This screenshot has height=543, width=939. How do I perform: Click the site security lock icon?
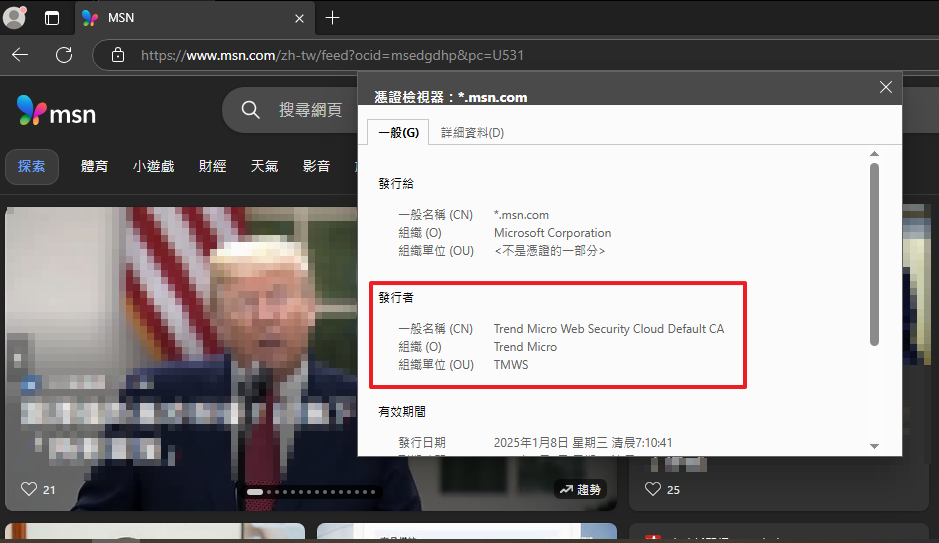pos(118,55)
